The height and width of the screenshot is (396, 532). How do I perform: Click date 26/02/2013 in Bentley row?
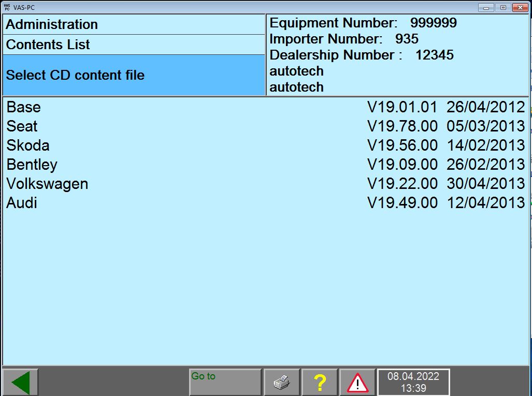click(486, 165)
